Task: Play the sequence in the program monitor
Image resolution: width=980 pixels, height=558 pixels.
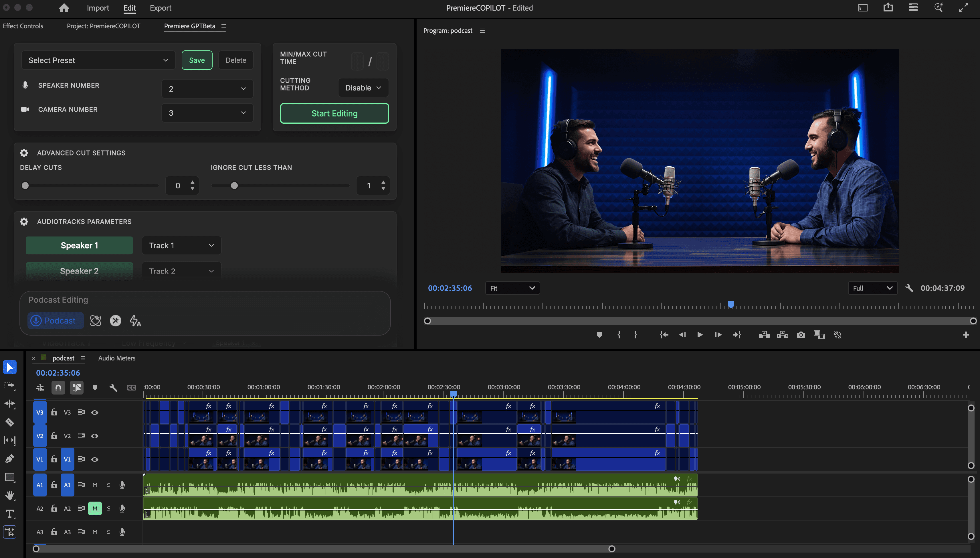Action: click(x=700, y=335)
